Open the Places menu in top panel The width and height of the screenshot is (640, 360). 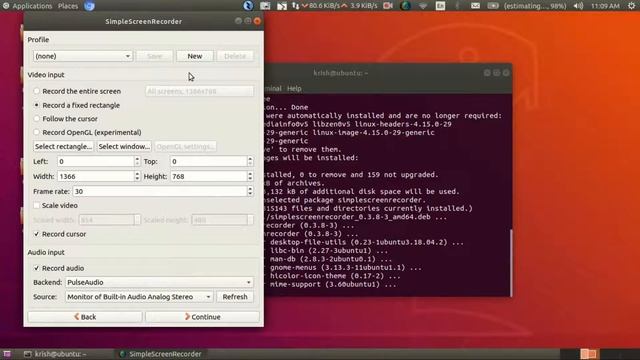(68, 6)
